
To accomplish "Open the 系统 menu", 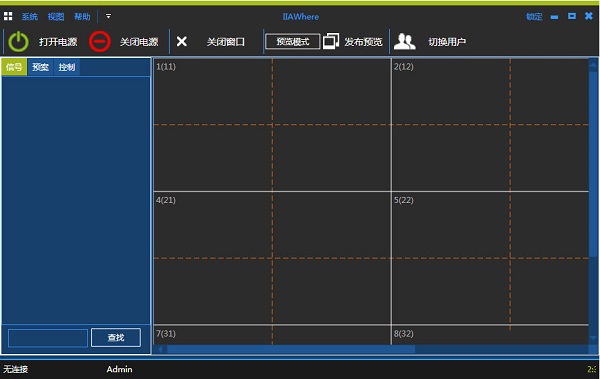I will point(29,16).
